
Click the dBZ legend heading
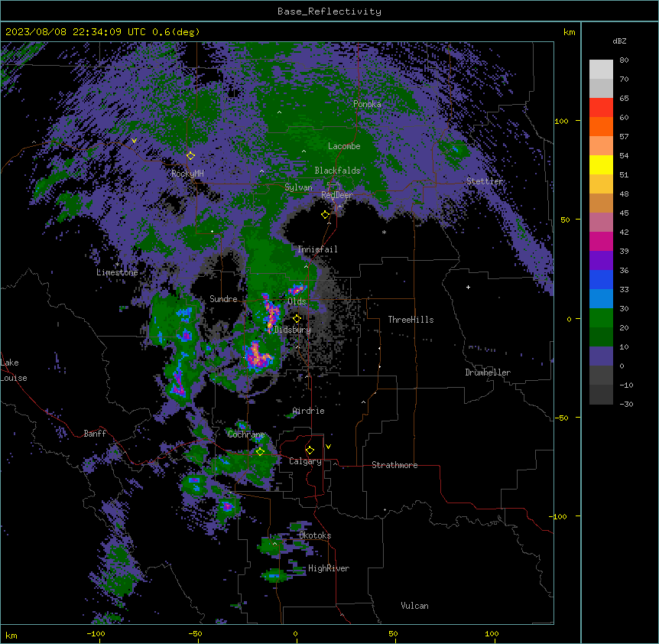click(619, 41)
